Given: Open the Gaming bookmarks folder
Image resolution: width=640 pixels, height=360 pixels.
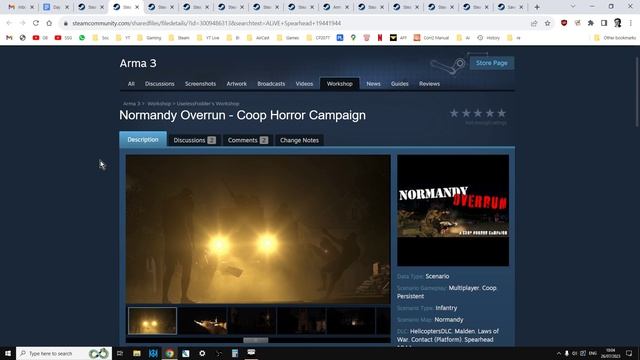Looking at the screenshot, I should click(149, 38).
